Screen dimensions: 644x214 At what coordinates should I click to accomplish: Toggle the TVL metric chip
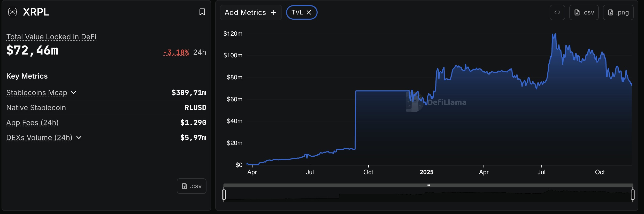pyautogui.click(x=297, y=12)
